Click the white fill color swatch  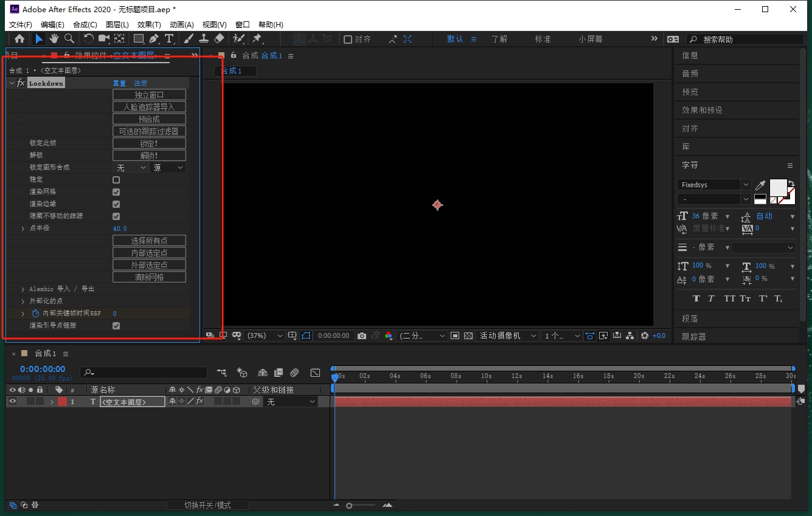(778, 187)
